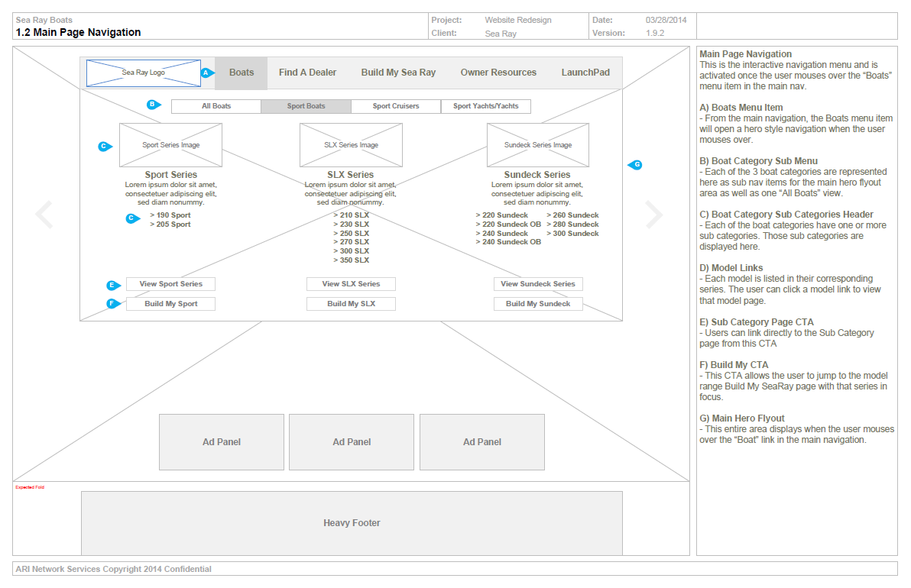Viewport: 911px width, 588px height.
Task: Go to Find A Dealer
Action: point(307,73)
